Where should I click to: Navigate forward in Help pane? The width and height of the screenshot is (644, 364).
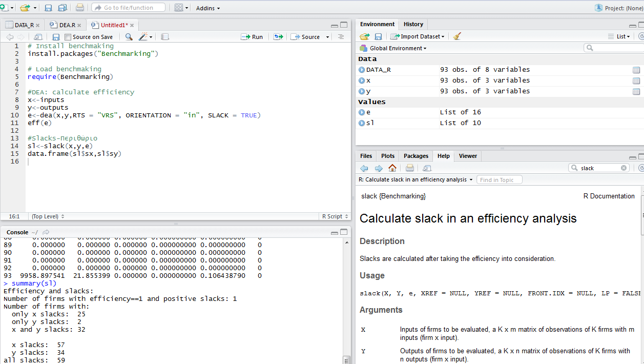[379, 168]
